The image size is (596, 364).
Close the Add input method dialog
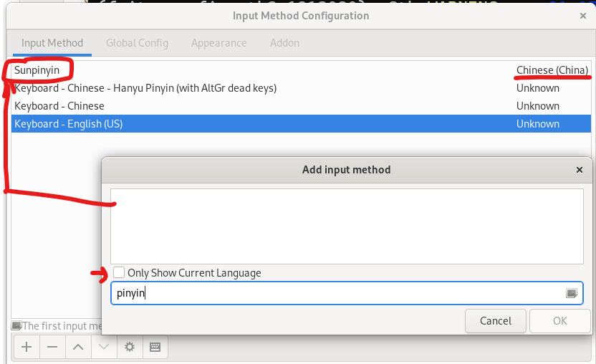(x=580, y=170)
